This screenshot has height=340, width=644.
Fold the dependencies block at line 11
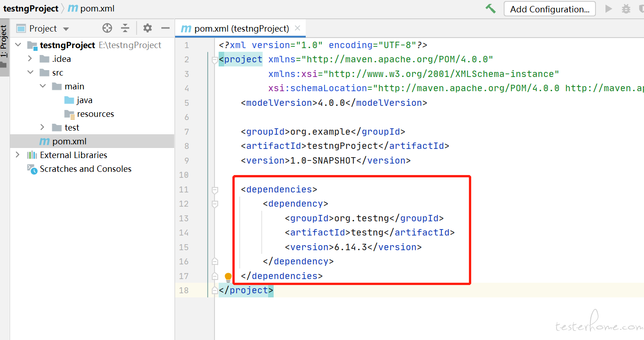click(215, 189)
